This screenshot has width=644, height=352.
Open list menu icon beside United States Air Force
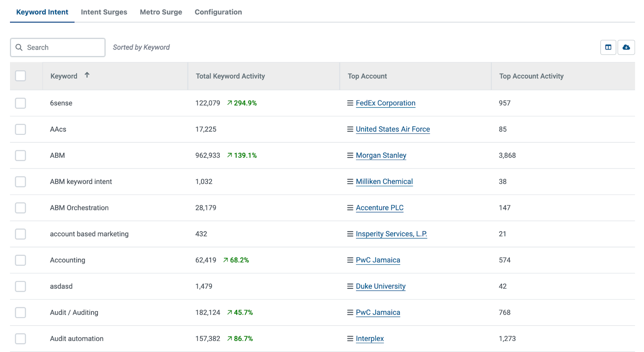[350, 129]
